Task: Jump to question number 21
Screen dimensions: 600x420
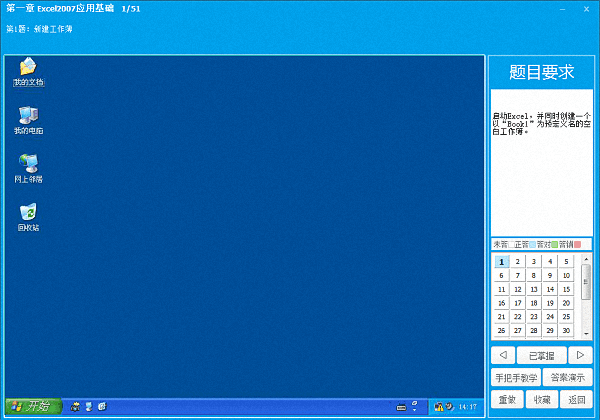Action: 501,317
